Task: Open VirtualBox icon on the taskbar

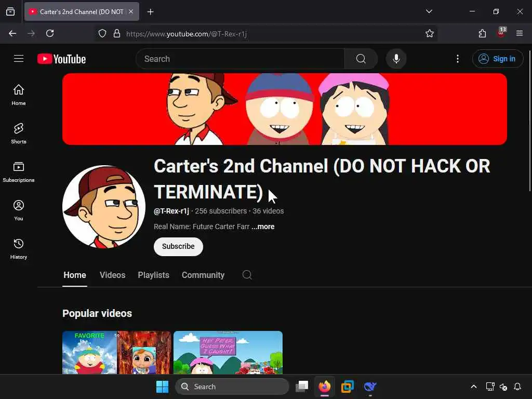Action: click(347, 387)
